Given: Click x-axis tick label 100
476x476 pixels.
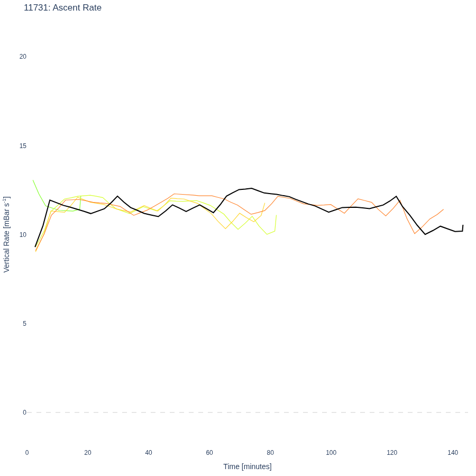Looking at the screenshot, I should pyautogui.click(x=331, y=453).
